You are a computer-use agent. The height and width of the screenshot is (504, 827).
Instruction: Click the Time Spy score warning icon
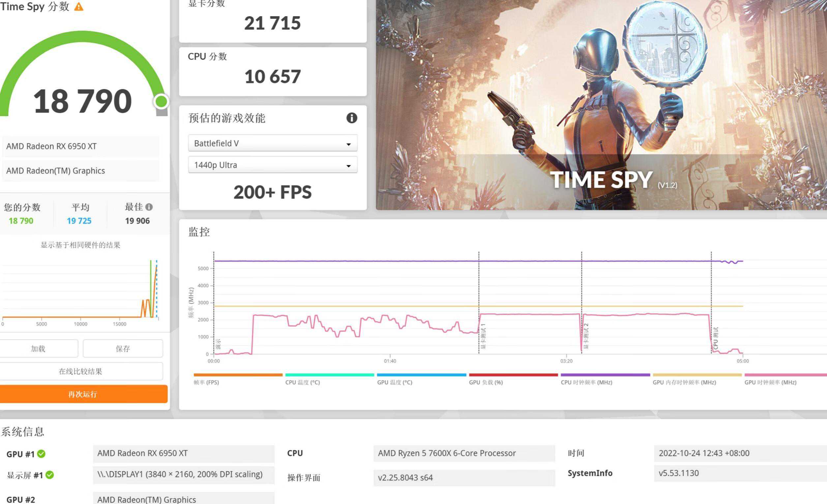click(78, 6)
